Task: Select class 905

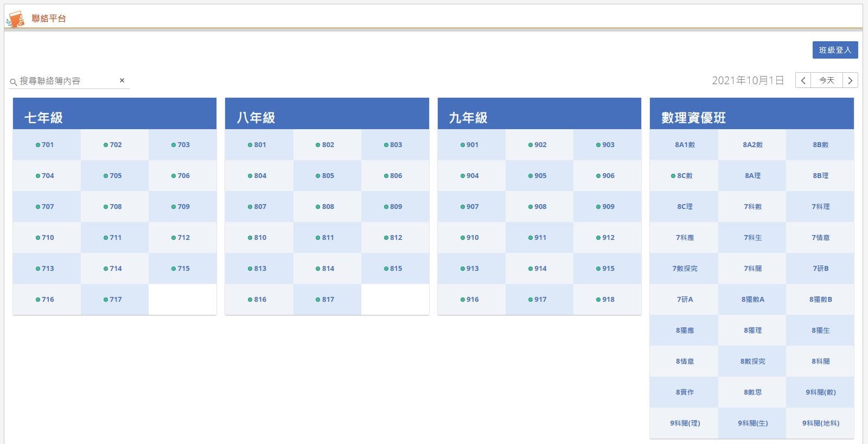Action: pyautogui.click(x=539, y=176)
